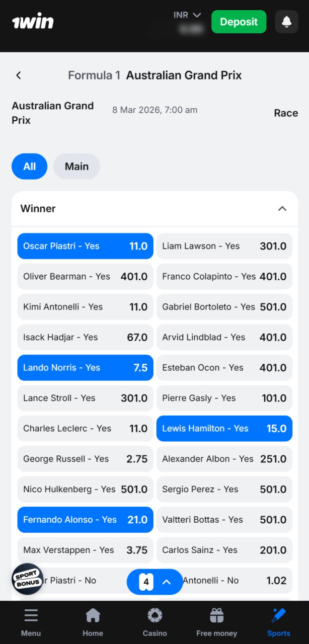Deselect the Oscar Piastri - Yes bet

pos(85,246)
